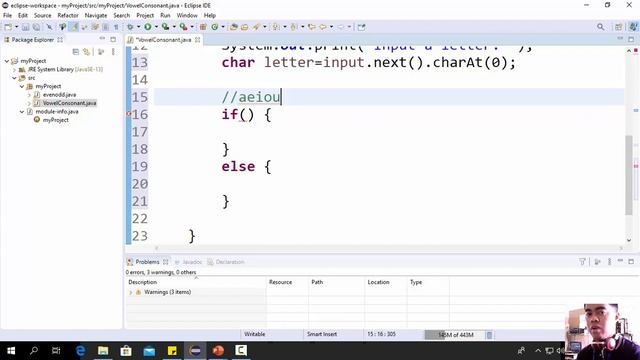This screenshot has height=360, width=640.
Task: Open File Explorer from taskbar
Action: coord(103,350)
